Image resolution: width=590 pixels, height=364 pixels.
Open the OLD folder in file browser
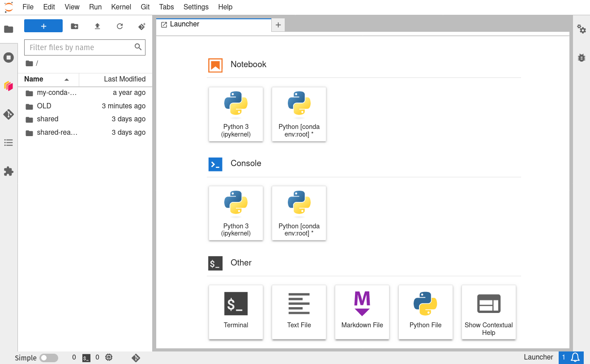pos(44,106)
